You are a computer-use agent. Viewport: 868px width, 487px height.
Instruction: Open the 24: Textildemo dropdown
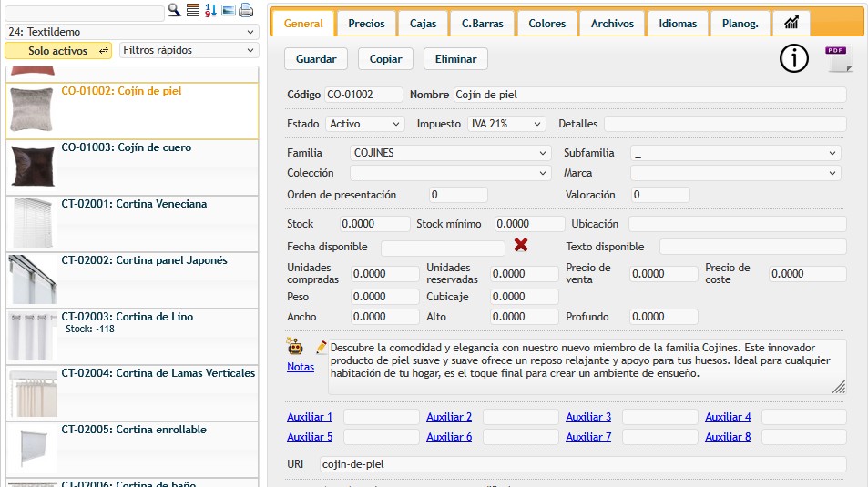(x=132, y=32)
